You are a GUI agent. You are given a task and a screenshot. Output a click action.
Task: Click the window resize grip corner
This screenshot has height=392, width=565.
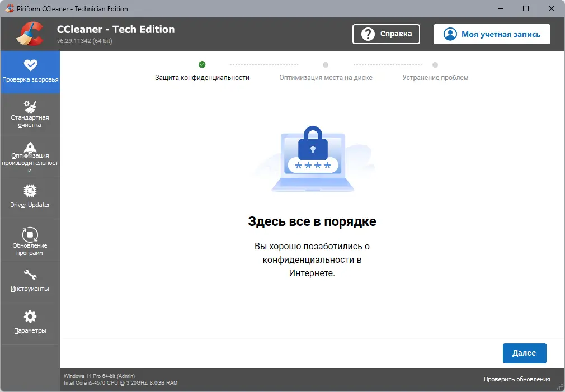pyautogui.click(x=559, y=386)
